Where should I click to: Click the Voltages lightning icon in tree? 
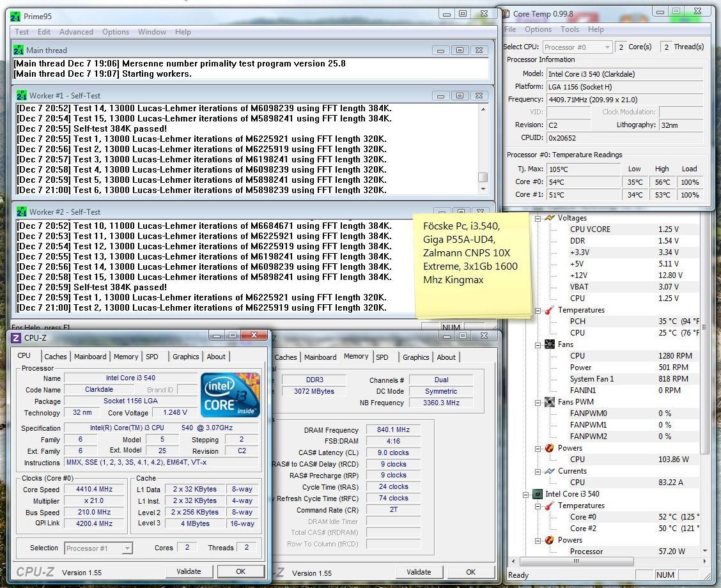pos(550,218)
